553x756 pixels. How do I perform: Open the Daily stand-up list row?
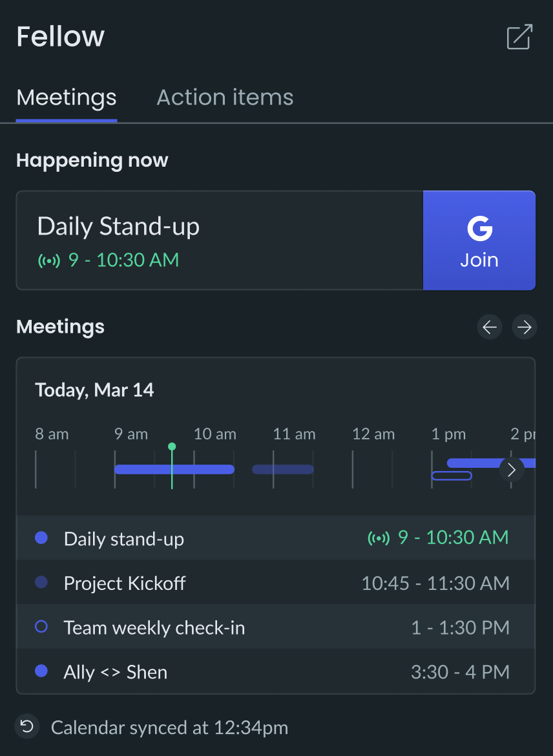pos(276,538)
